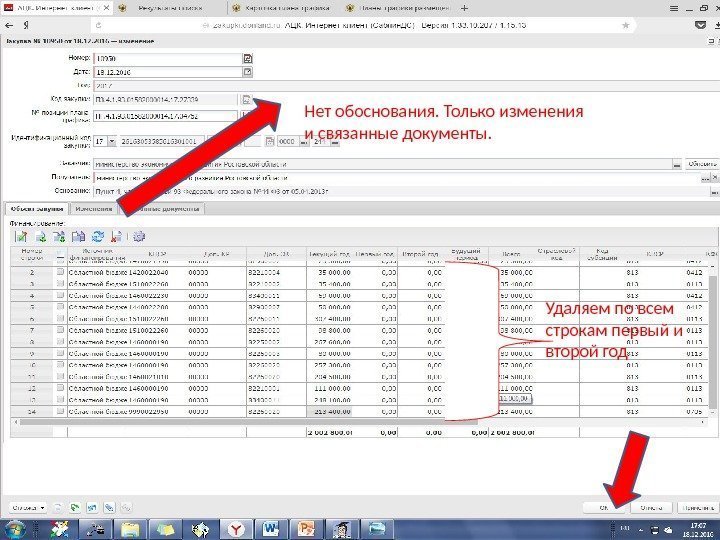Click the table's vertical scrollbar
The image size is (720, 540).
(x=713, y=342)
